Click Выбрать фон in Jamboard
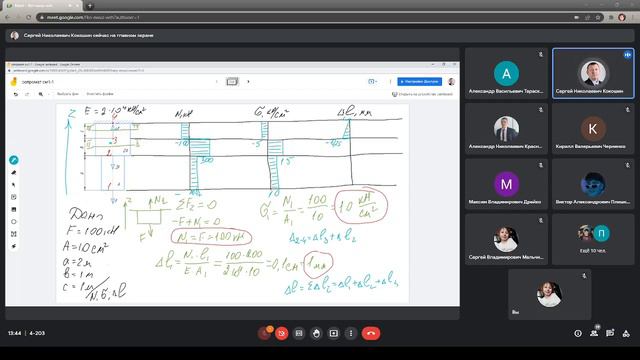Screen dimensions: 640x360 coord(67,94)
